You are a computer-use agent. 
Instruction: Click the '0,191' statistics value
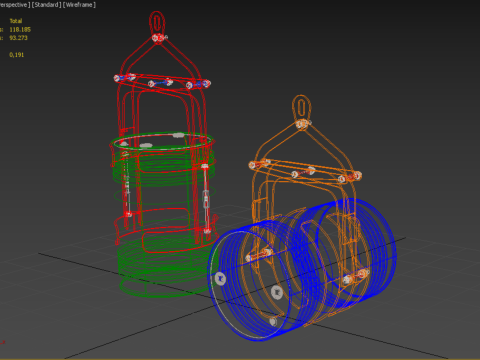[x=17, y=55]
